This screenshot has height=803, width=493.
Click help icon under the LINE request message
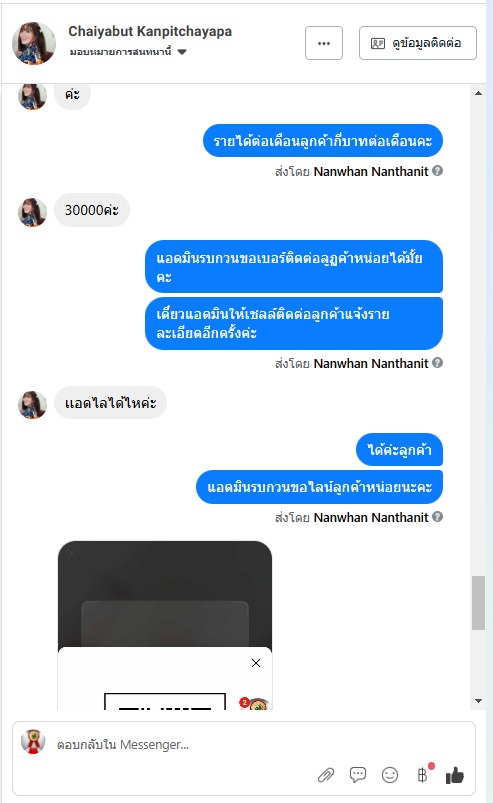click(x=437, y=516)
